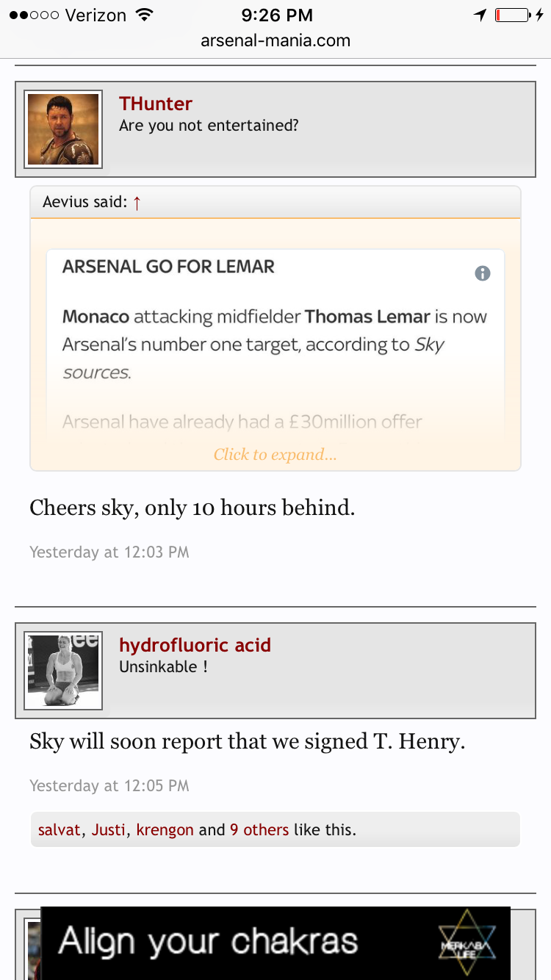Tap the 'ARSENAL GO FOR LEMAR' headline
Image resolution: width=551 pixels, height=980 pixels.
tap(168, 267)
